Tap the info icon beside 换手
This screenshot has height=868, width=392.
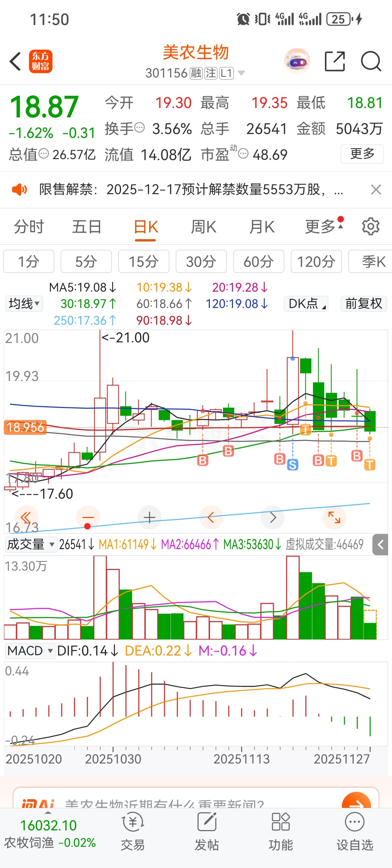[139, 128]
